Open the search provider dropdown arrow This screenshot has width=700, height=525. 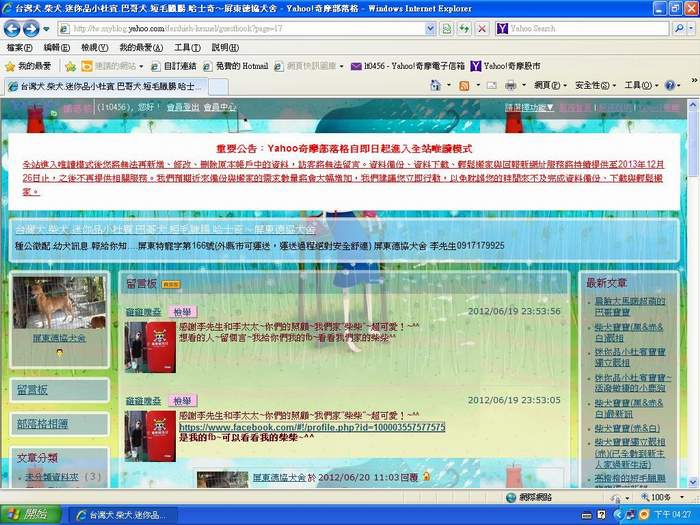[x=691, y=29]
